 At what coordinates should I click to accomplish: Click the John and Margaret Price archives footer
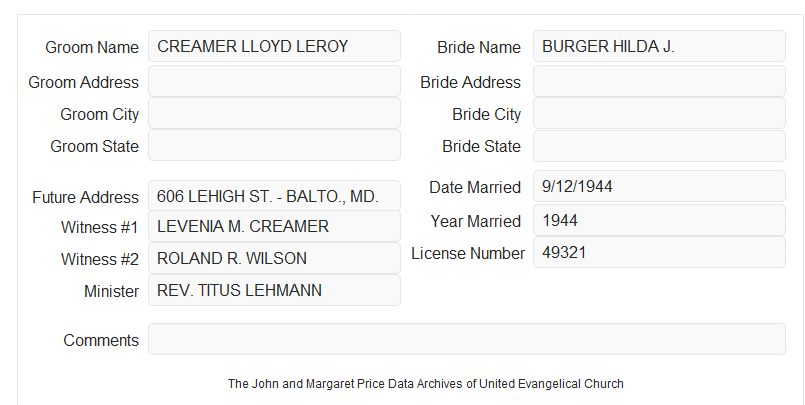[426, 384]
